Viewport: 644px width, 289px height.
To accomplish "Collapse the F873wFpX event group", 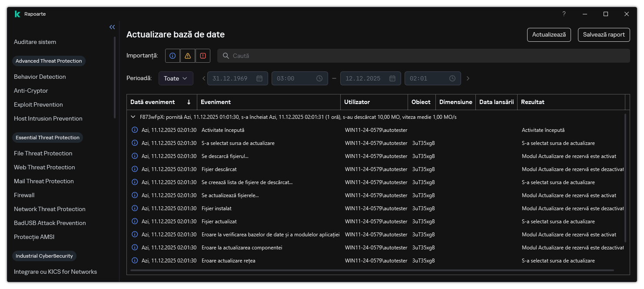I will 133,117.
